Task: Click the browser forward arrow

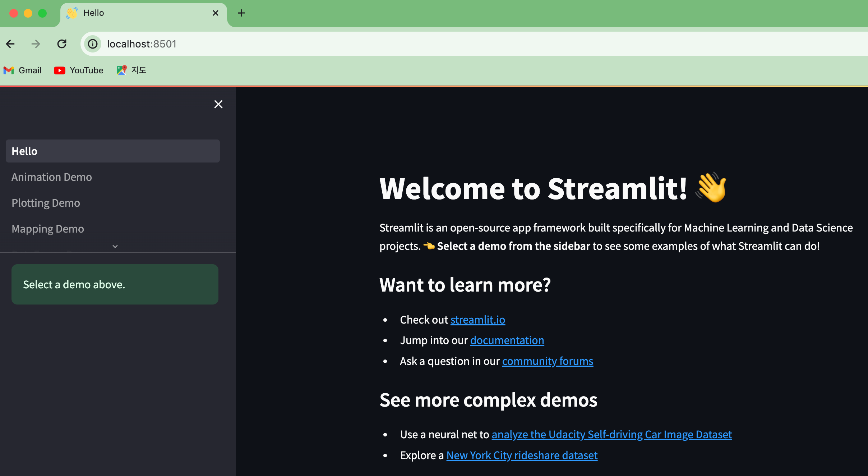Action: pos(36,44)
